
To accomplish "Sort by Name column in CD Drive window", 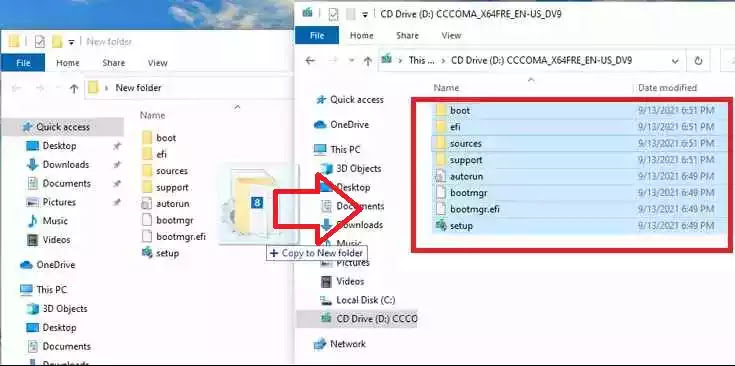I will (x=446, y=88).
